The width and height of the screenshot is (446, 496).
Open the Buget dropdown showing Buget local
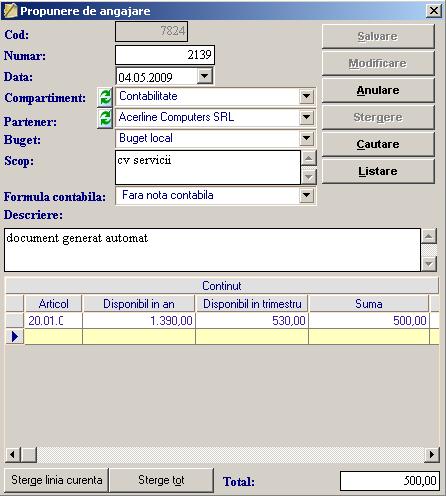[306, 138]
